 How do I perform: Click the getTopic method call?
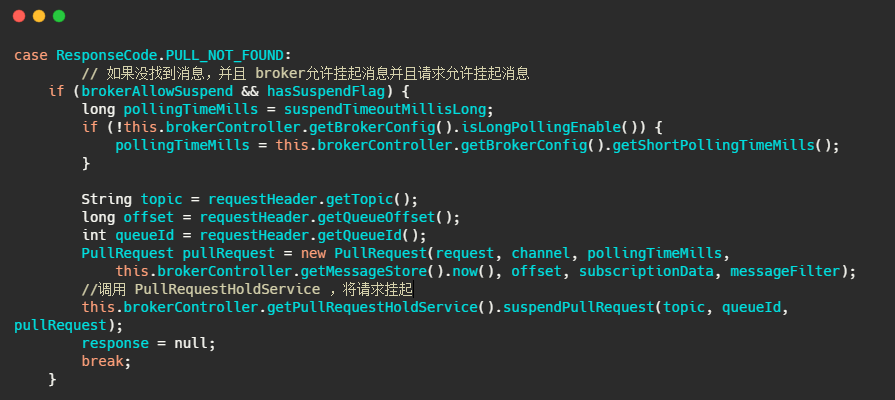pyautogui.click(x=360, y=199)
